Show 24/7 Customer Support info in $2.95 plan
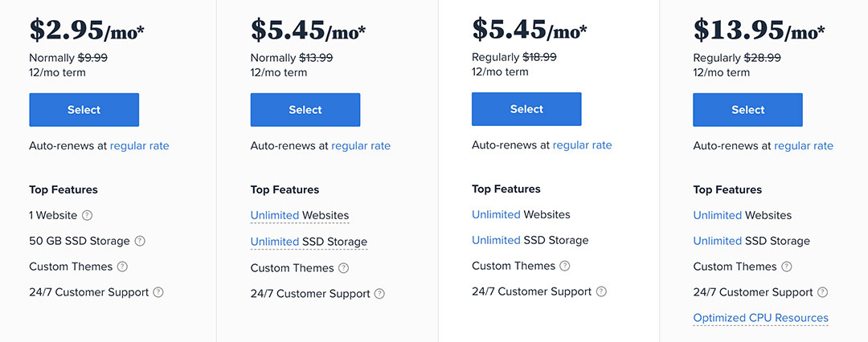The height and width of the screenshot is (342, 868). pos(158,292)
